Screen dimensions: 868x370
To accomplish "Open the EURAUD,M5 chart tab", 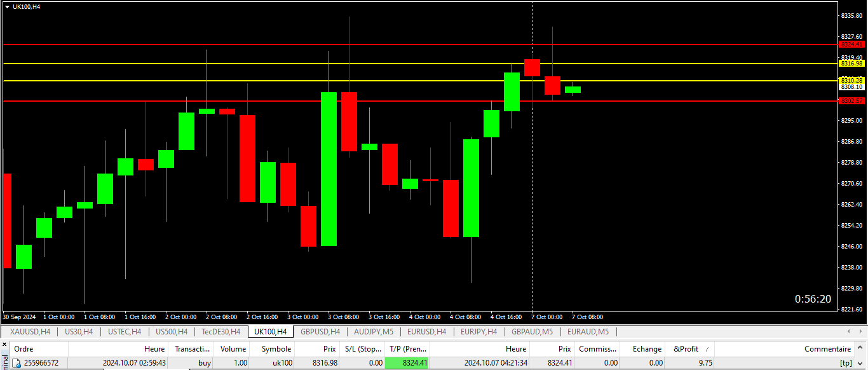I will click(588, 332).
